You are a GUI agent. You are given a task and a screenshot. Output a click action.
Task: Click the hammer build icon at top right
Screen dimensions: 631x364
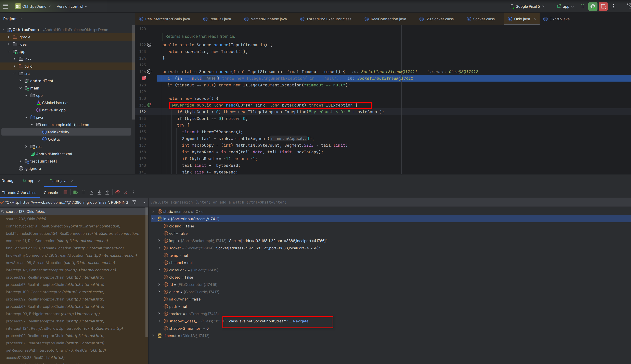pos(629,6)
